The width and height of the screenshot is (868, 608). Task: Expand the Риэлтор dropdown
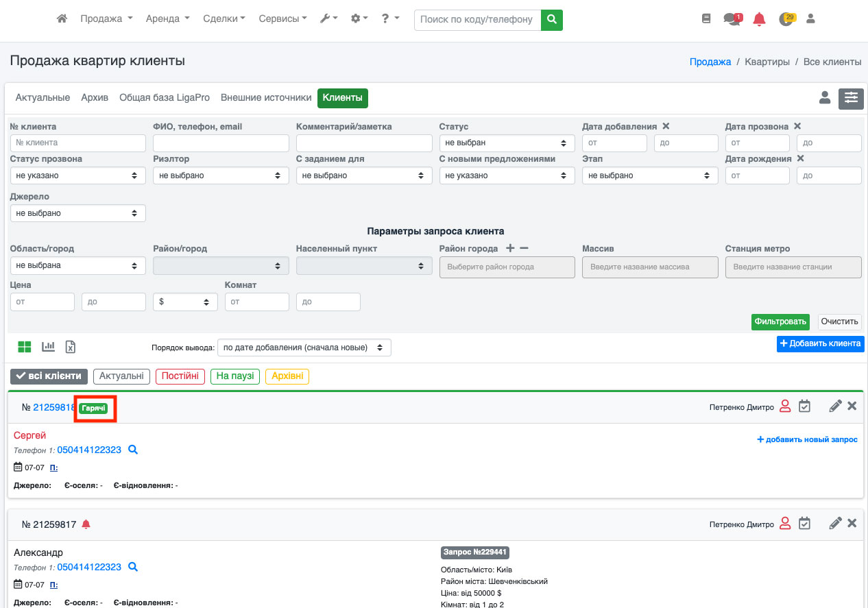221,175
